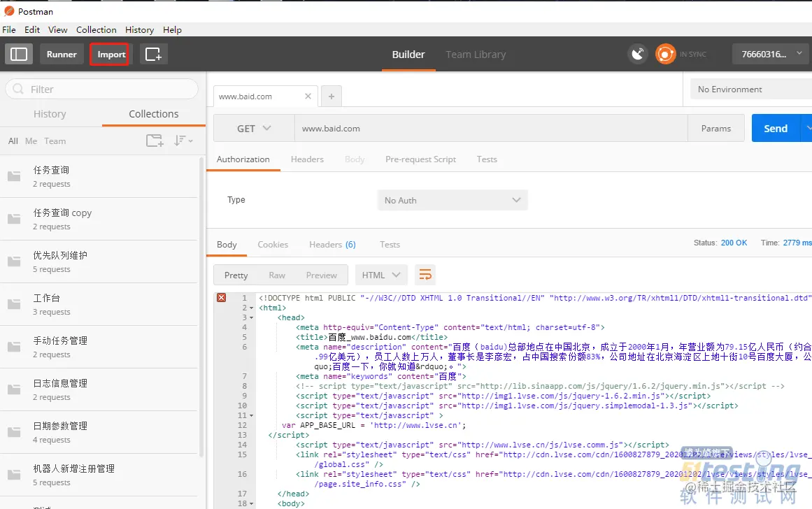Open the 任务查询 copy collection folder icon

coord(14,219)
